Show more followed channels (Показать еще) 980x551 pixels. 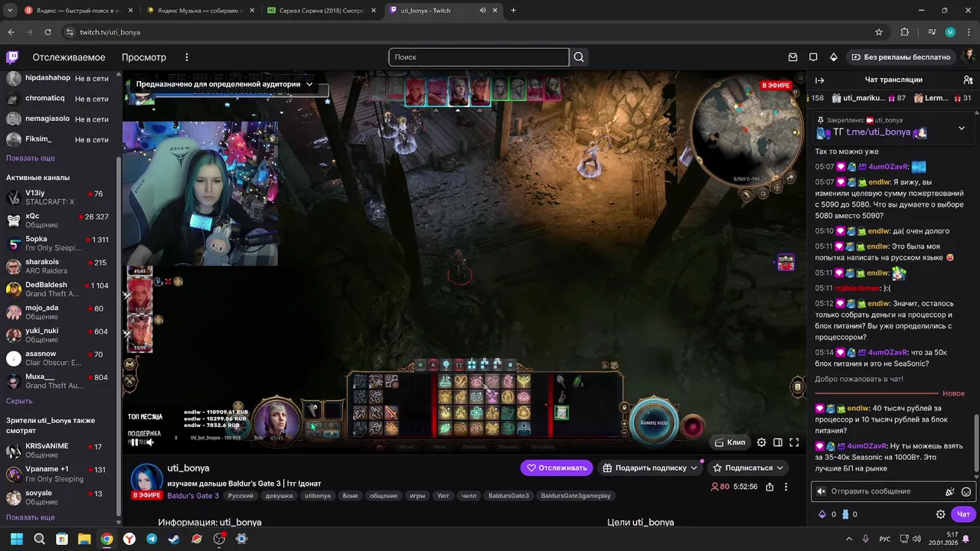tap(31, 158)
